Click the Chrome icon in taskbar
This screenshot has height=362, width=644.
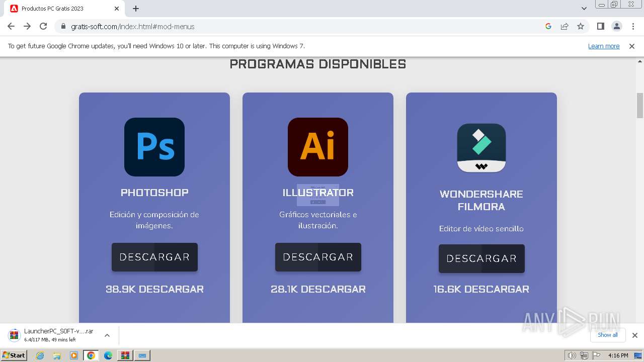(91, 355)
